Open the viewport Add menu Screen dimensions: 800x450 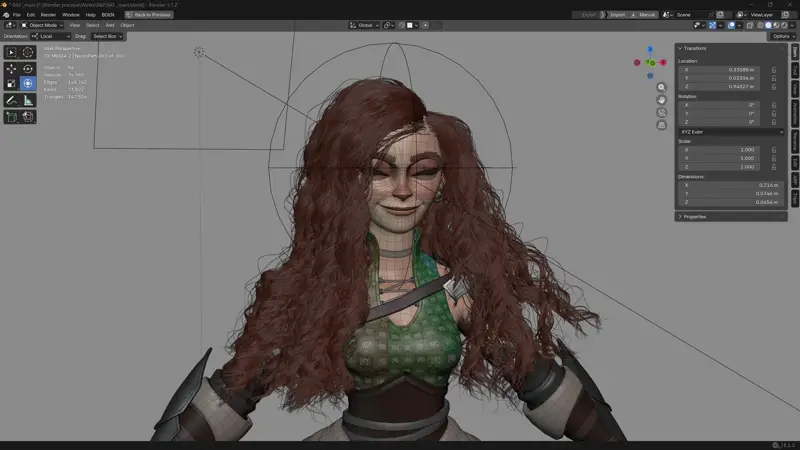click(110, 25)
